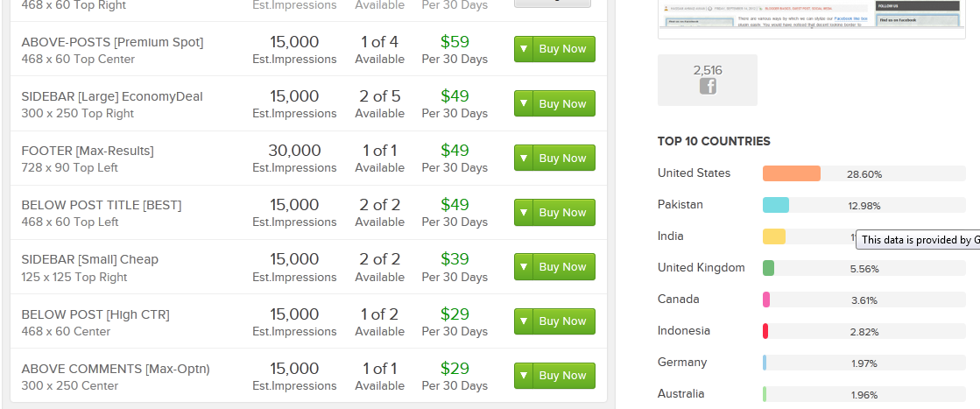Purchase BELOW POST TITLE BEST slot
The width and height of the screenshot is (980, 409).
tap(564, 213)
